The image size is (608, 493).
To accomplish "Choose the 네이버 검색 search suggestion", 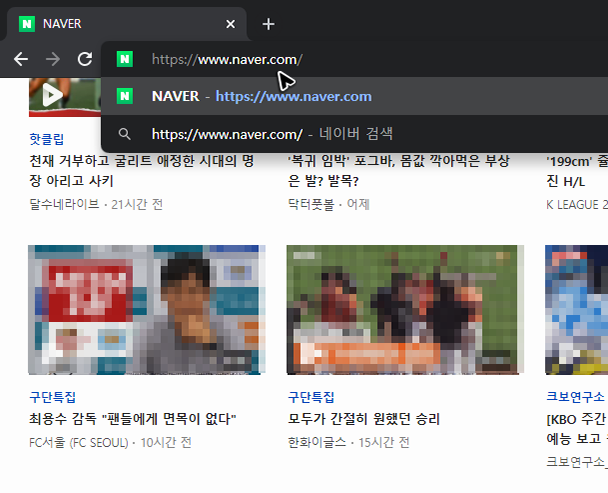I will click(354, 134).
